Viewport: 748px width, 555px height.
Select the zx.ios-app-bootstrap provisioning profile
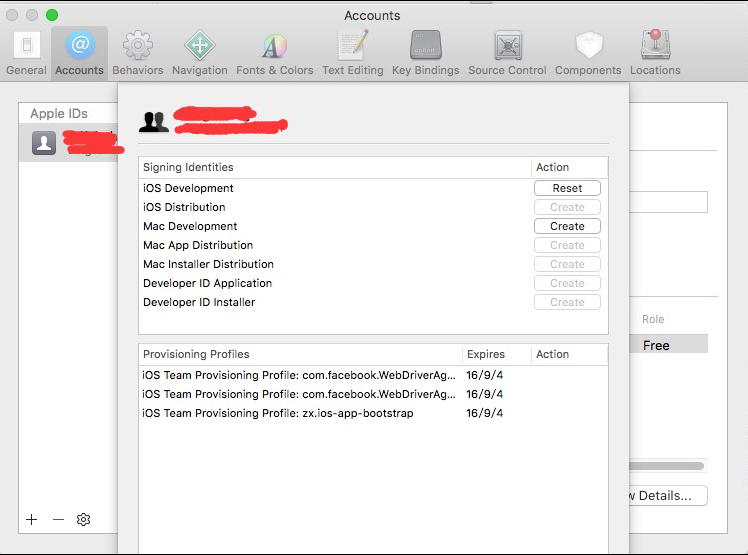tap(278, 413)
